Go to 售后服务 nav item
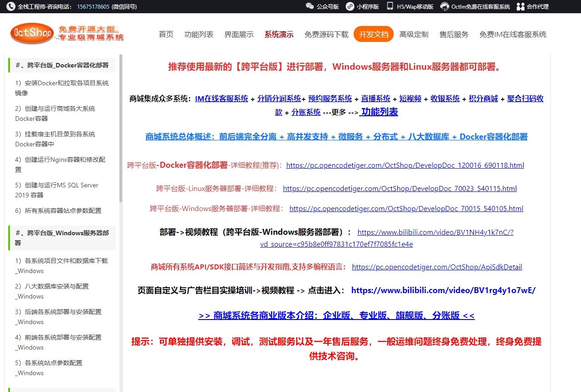Viewport: 581px width, 392px height. click(x=454, y=34)
